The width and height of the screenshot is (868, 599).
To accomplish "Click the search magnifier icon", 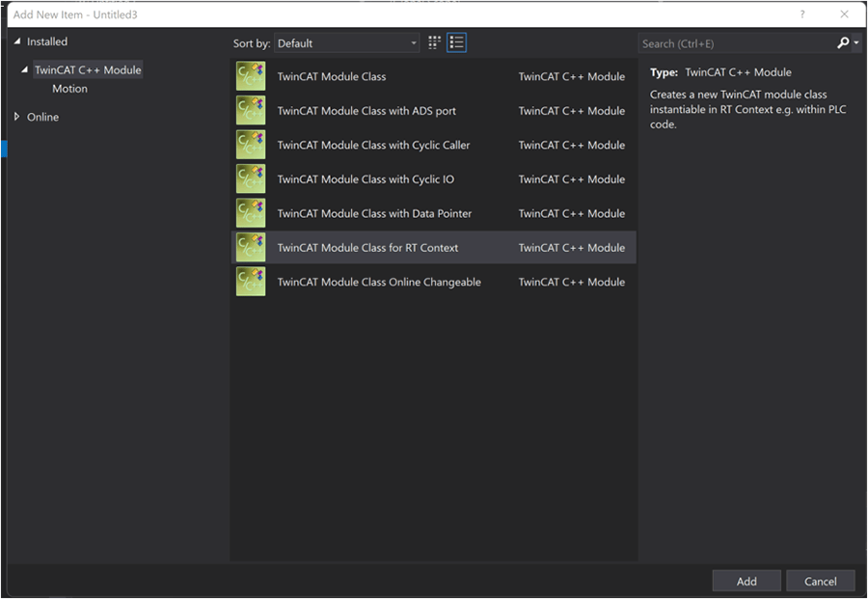I will [843, 42].
